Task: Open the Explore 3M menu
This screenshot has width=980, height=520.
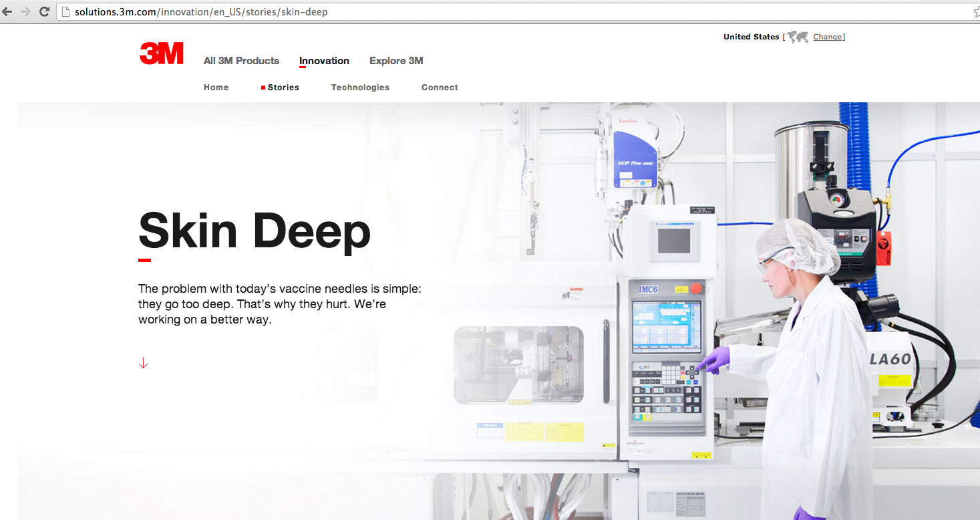Action: click(x=395, y=61)
